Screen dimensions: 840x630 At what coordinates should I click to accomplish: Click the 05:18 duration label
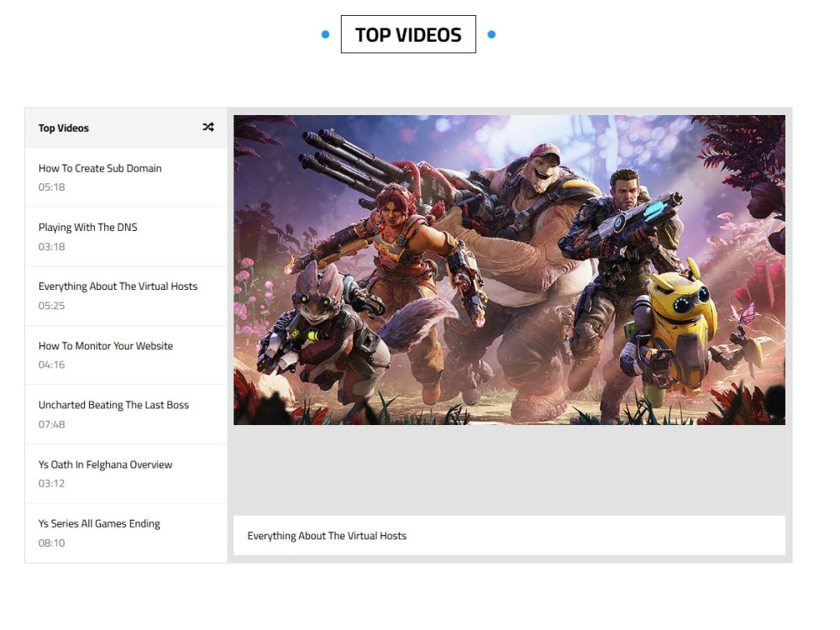click(51, 187)
